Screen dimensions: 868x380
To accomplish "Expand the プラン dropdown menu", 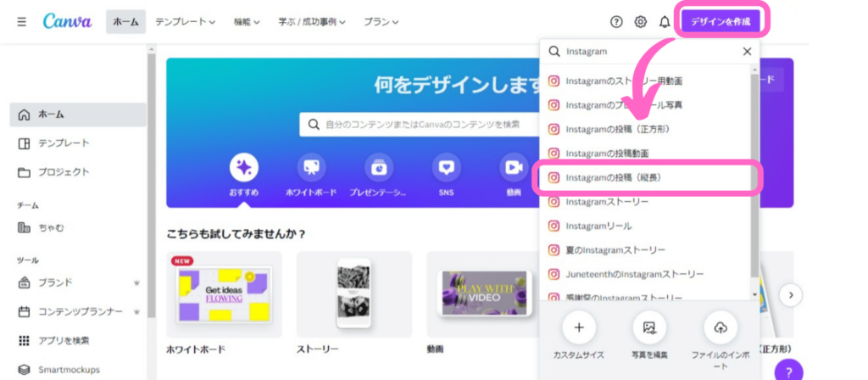I will tap(381, 22).
